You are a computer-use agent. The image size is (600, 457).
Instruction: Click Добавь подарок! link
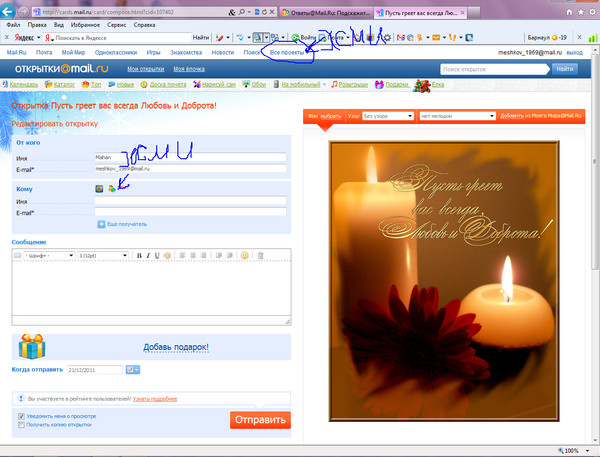point(176,347)
